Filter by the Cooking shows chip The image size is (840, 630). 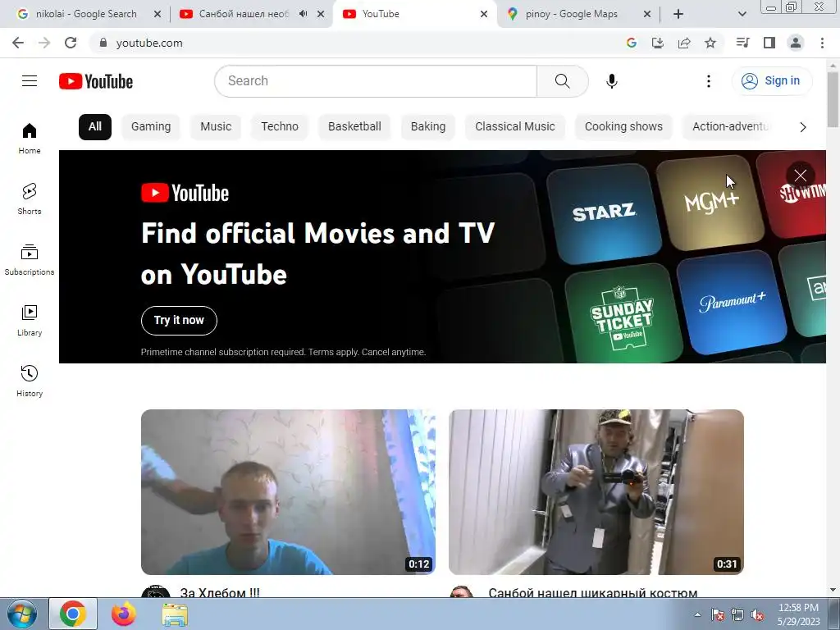pyautogui.click(x=623, y=127)
